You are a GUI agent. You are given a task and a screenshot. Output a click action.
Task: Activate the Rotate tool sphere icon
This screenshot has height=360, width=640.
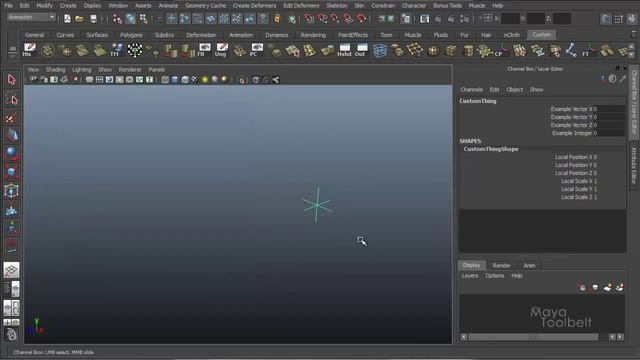point(11,154)
